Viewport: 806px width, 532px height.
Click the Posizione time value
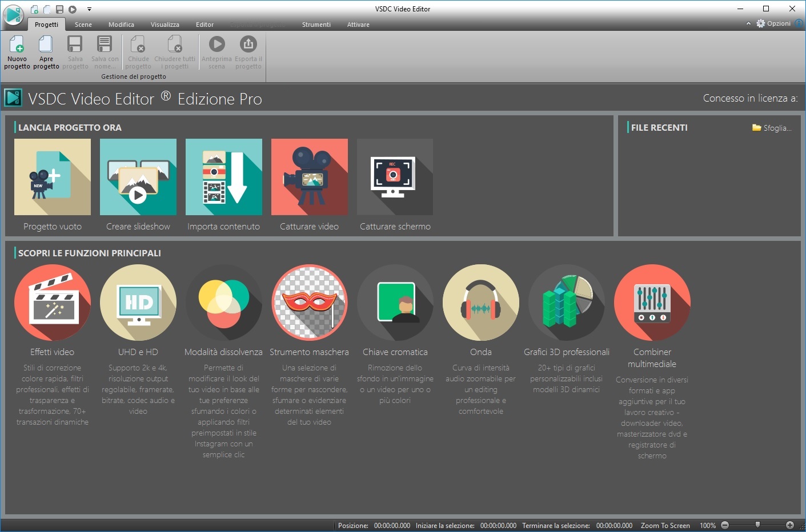click(x=392, y=526)
